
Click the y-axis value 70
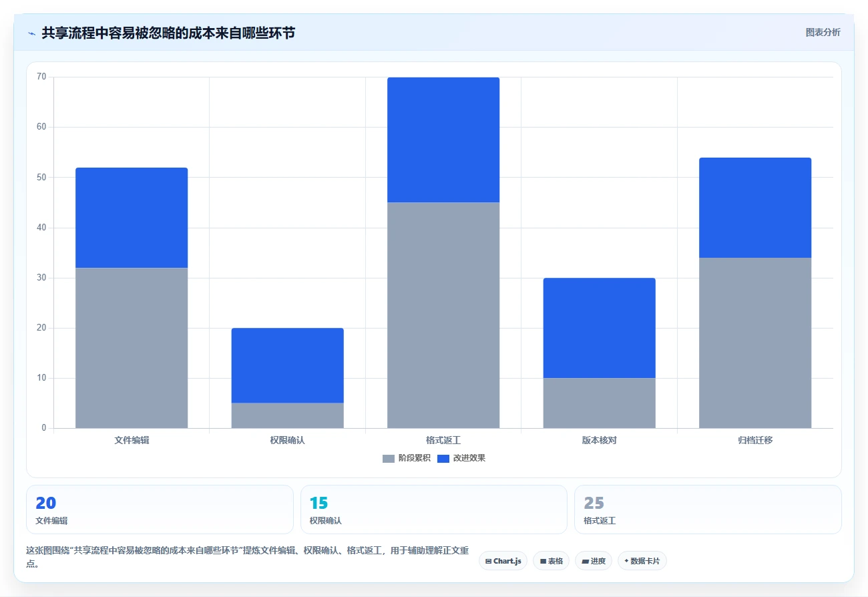click(x=41, y=77)
